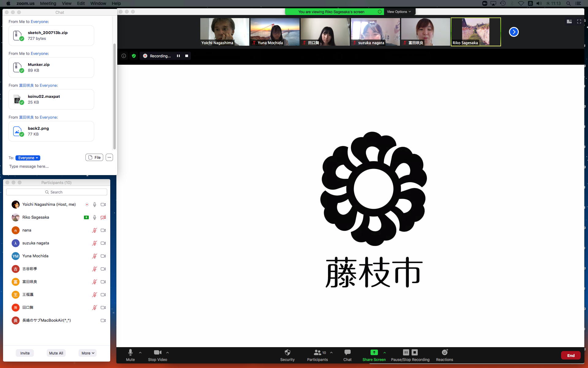
Task: Click the Share Screen green icon
Action: (x=374, y=352)
